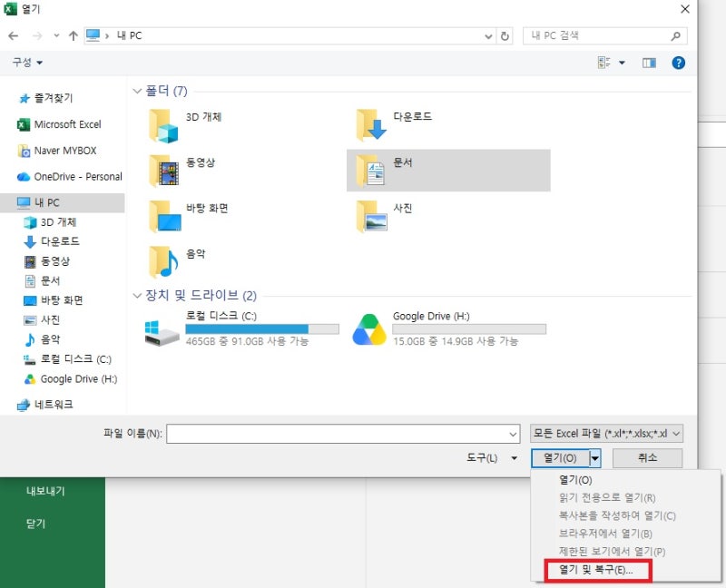726x588 pixels.
Task: Refresh the 내 PC location
Action: (x=505, y=35)
